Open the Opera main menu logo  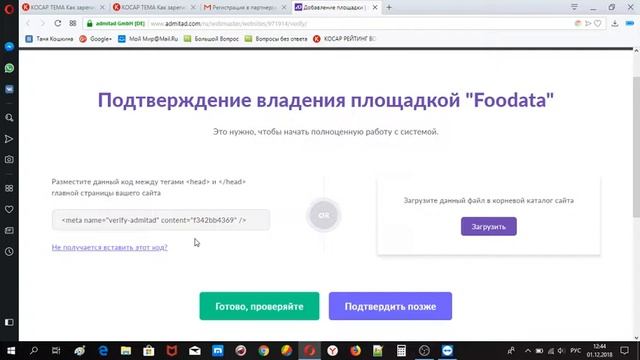(9, 8)
